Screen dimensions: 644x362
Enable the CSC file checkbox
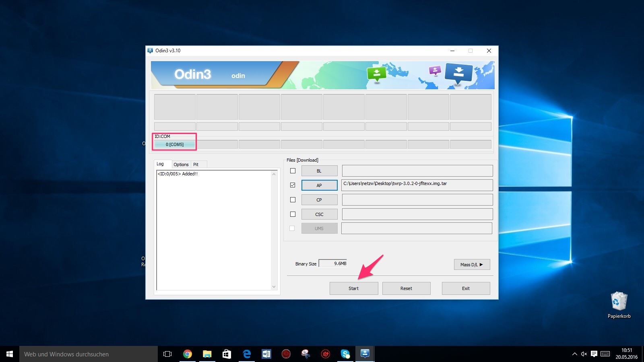[x=293, y=214]
